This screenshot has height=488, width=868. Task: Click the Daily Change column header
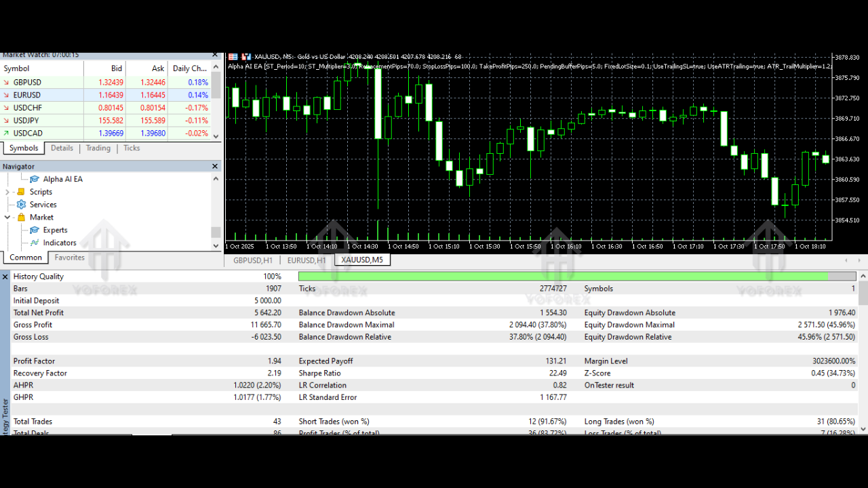pyautogui.click(x=189, y=68)
